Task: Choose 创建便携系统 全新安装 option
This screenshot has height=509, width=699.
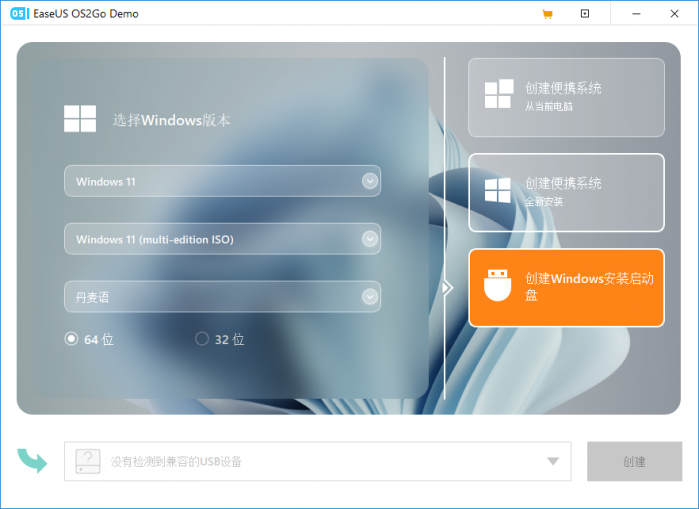Action: 566,193
